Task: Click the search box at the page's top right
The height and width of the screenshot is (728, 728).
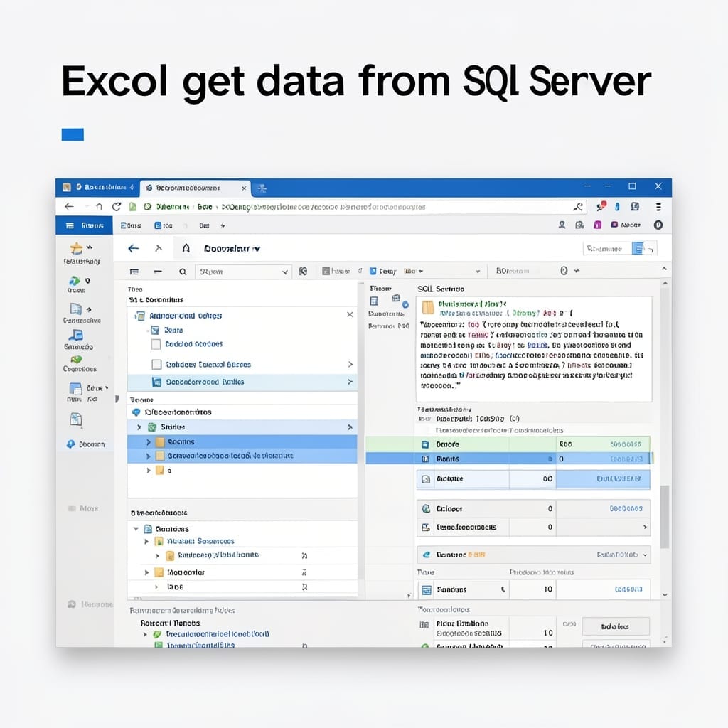Action: click(607, 248)
